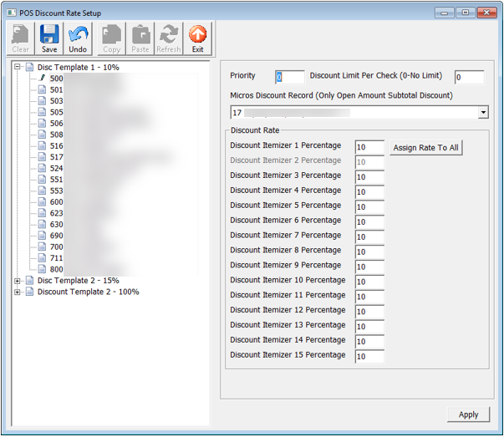The height and width of the screenshot is (437, 504).
Task: Click the Discount Limit Per Check field
Action: (469, 77)
